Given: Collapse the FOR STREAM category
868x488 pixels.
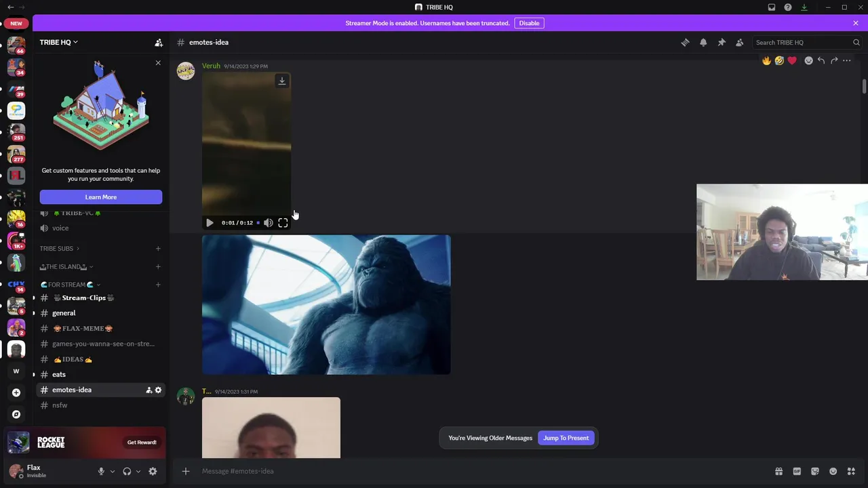Looking at the screenshot, I should click(x=70, y=285).
